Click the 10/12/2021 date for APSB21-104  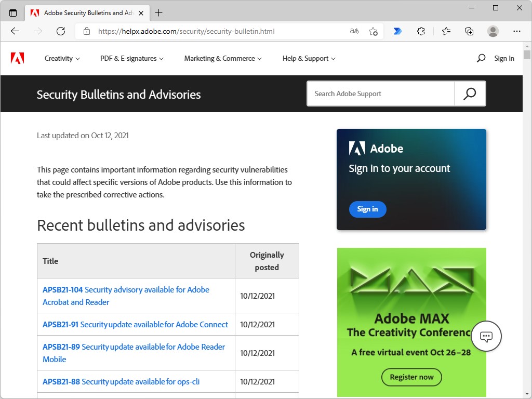click(x=258, y=296)
